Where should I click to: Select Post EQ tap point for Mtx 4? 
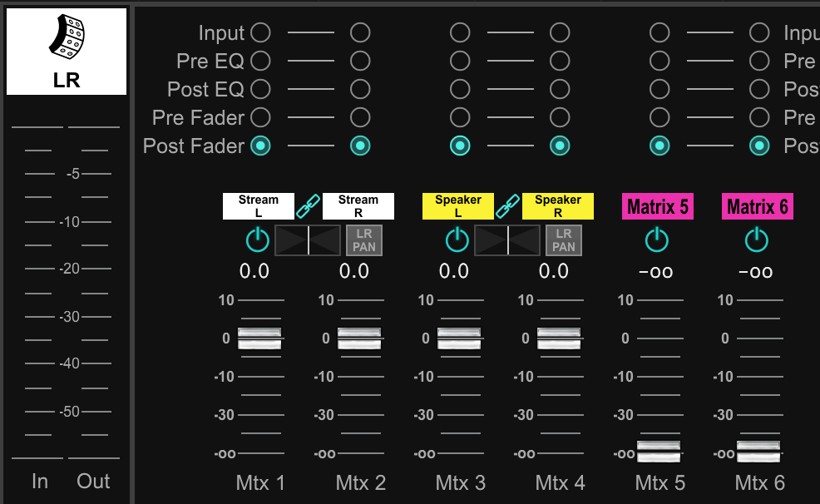(560, 89)
